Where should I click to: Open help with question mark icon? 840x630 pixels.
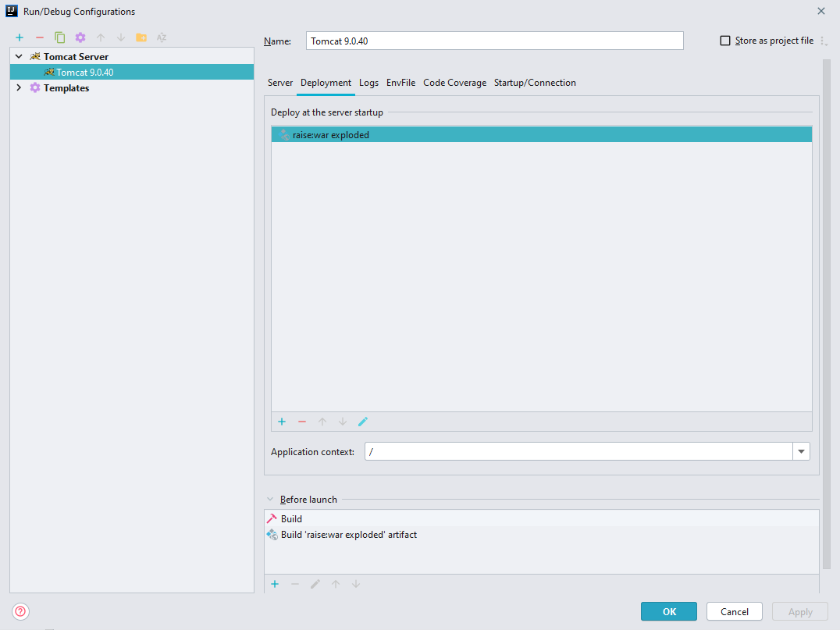click(20, 611)
